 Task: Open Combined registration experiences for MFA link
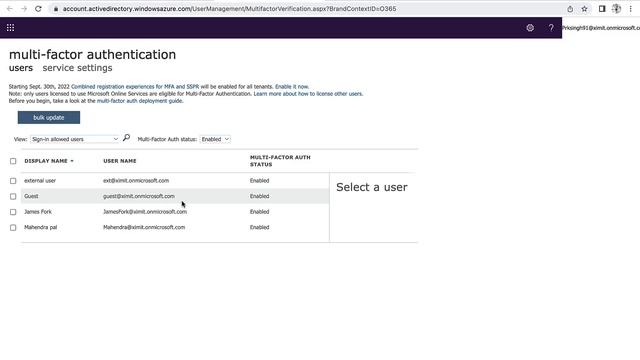pos(135,87)
